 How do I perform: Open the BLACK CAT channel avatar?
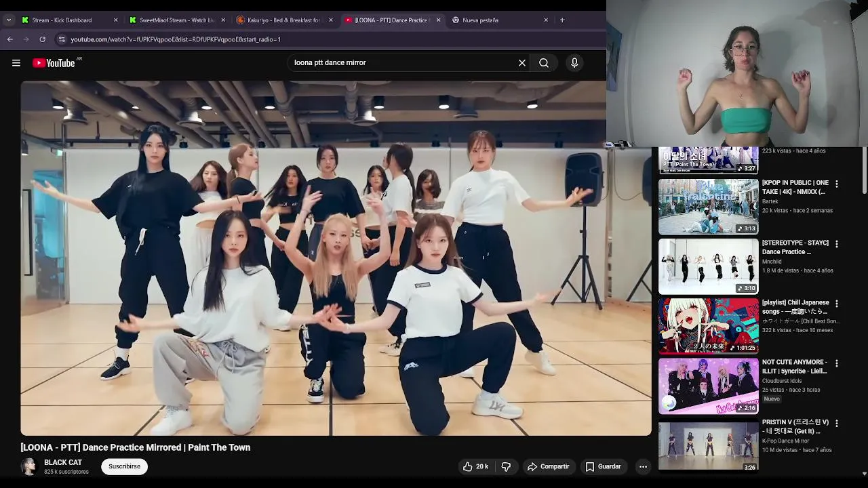tap(28, 466)
